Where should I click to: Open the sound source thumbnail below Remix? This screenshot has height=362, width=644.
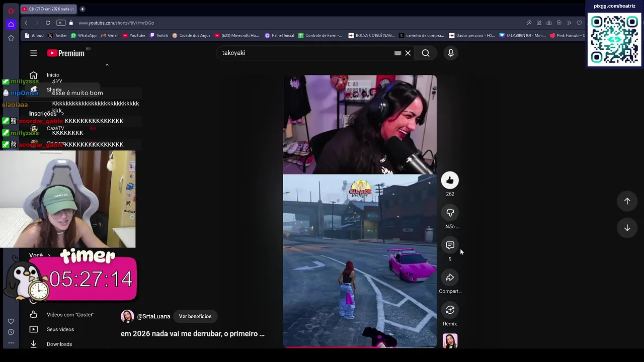click(450, 341)
